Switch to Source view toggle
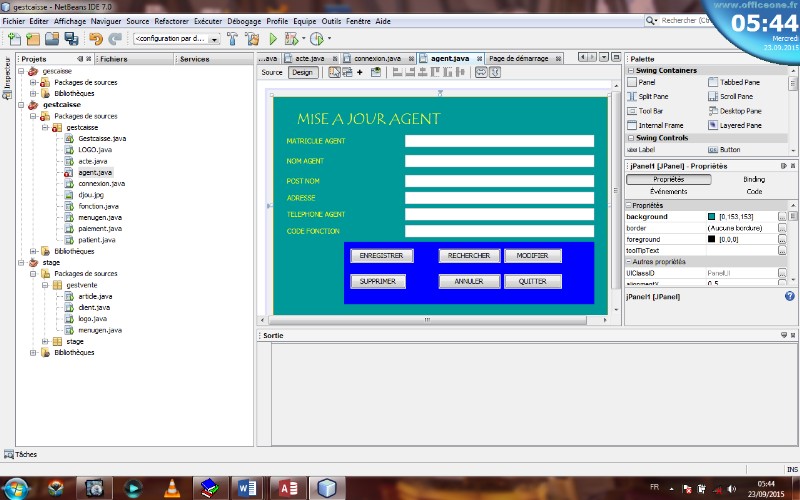 272,72
